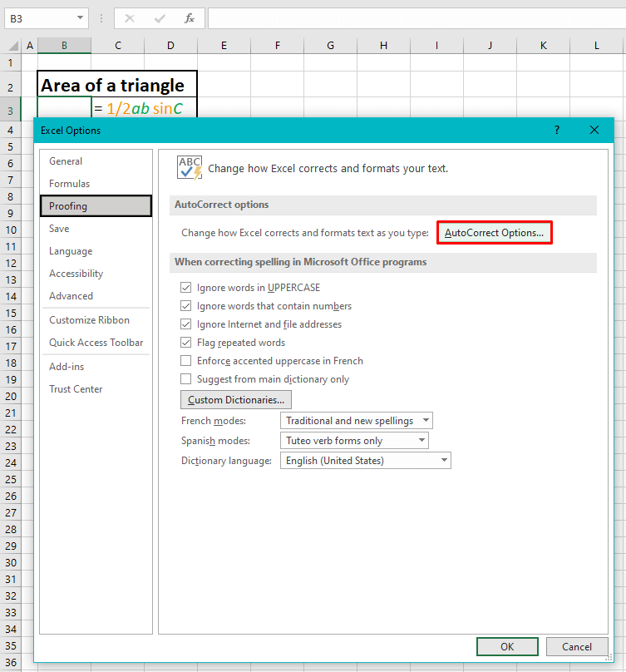Click the dialog resize grip corner
Viewport: 626px width, 672px height.
609,657
